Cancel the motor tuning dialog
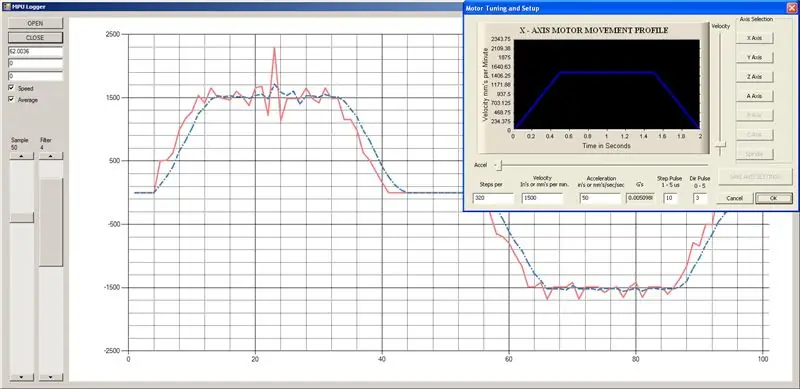This screenshot has height=389, width=800. click(x=734, y=198)
